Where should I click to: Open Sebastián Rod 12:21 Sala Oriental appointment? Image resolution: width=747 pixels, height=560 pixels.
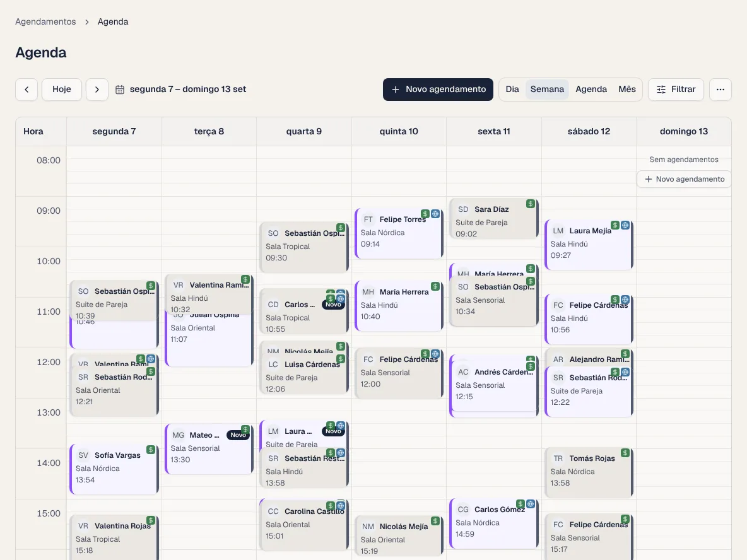tap(114, 392)
